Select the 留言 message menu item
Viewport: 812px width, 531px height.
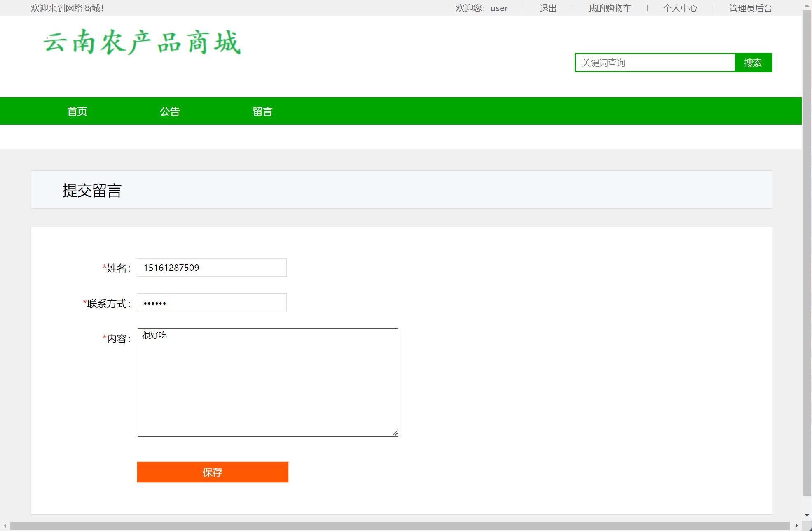(x=262, y=111)
